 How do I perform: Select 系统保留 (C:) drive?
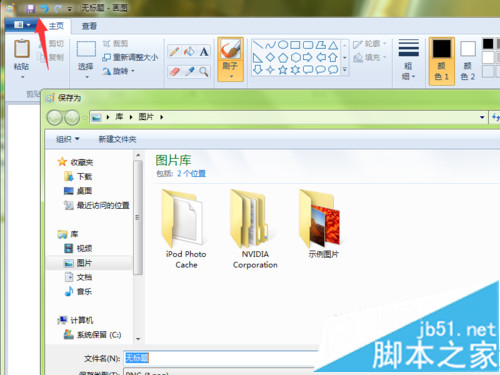pos(93,334)
